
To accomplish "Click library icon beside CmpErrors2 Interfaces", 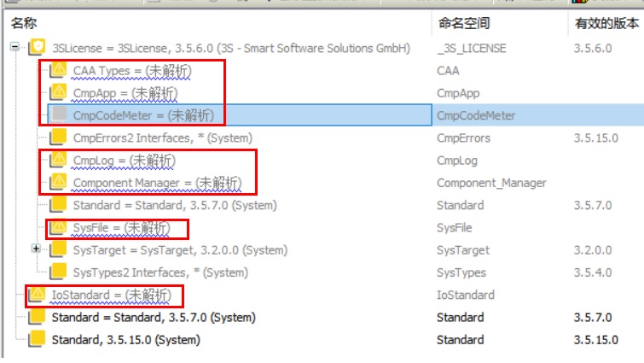I will click(59, 138).
